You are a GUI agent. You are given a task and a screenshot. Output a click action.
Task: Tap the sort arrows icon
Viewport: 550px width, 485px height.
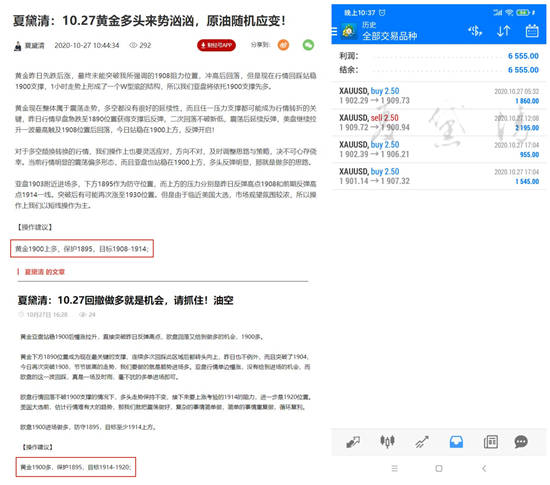point(503,31)
